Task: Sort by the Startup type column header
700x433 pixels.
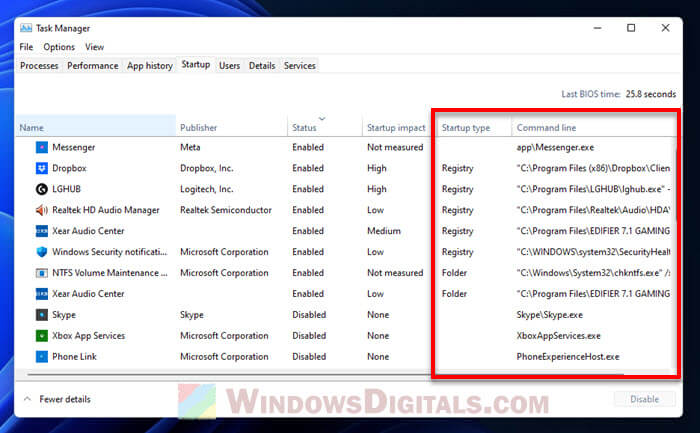Action: tap(474, 128)
